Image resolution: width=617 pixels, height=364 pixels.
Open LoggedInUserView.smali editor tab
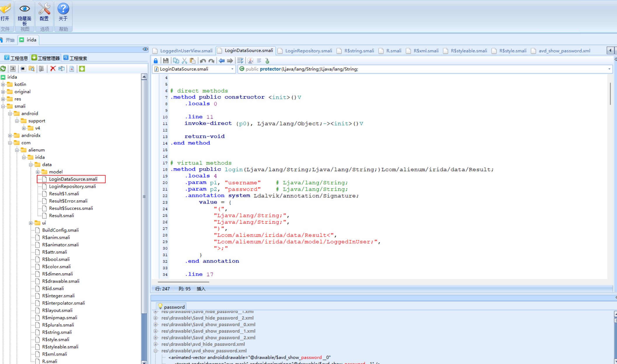coord(183,51)
